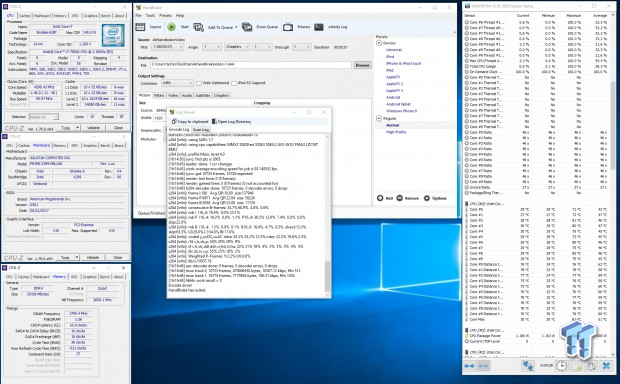Open Caches tab in CPU-Z processor window

[x=25, y=15]
